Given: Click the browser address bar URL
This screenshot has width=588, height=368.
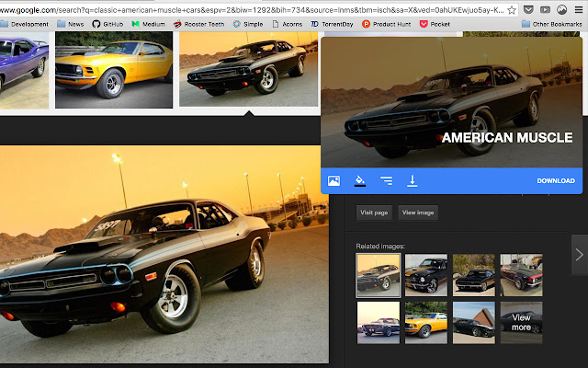Looking at the screenshot, I should [252, 10].
